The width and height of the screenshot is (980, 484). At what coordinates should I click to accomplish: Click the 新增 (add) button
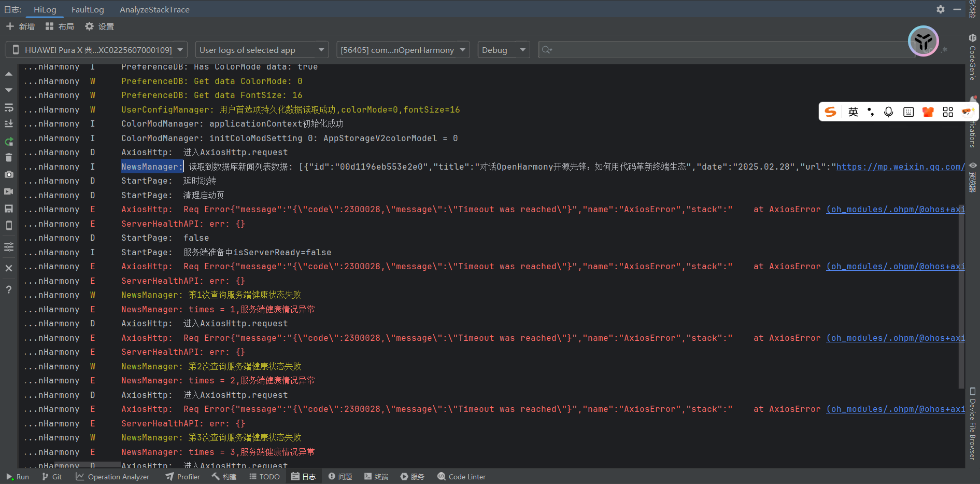point(21,26)
